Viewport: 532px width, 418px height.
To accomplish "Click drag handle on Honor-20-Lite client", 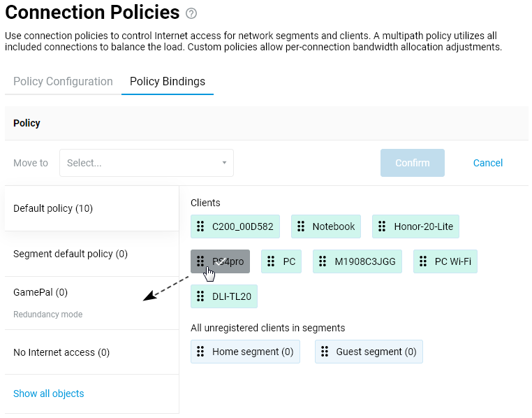I will [x=382, y=226].
